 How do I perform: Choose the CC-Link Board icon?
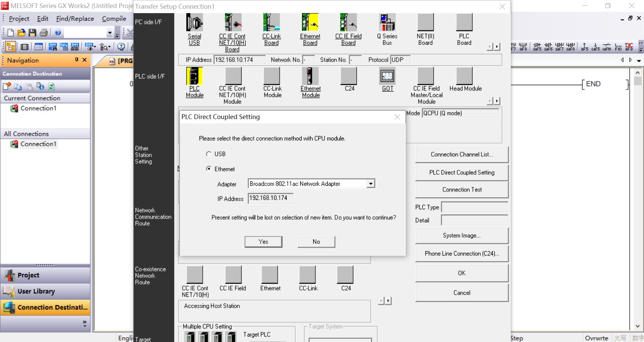pos(271,23)
